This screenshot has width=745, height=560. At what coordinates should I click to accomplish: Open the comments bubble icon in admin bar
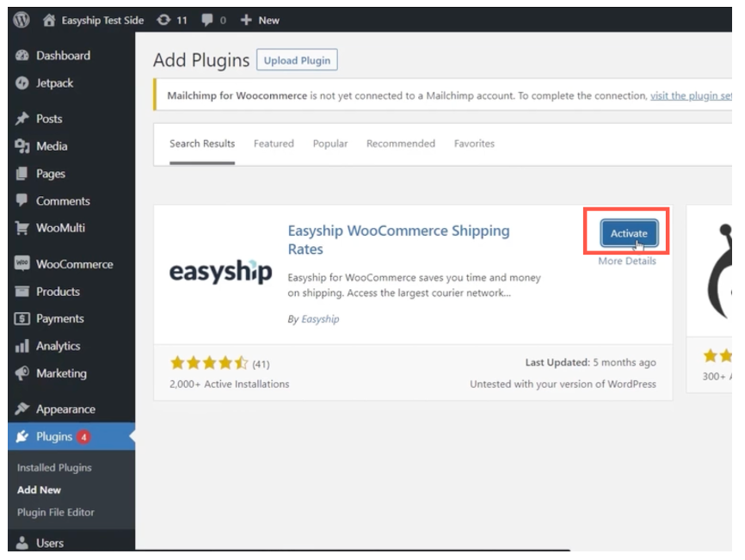click(x=207, y=20)
